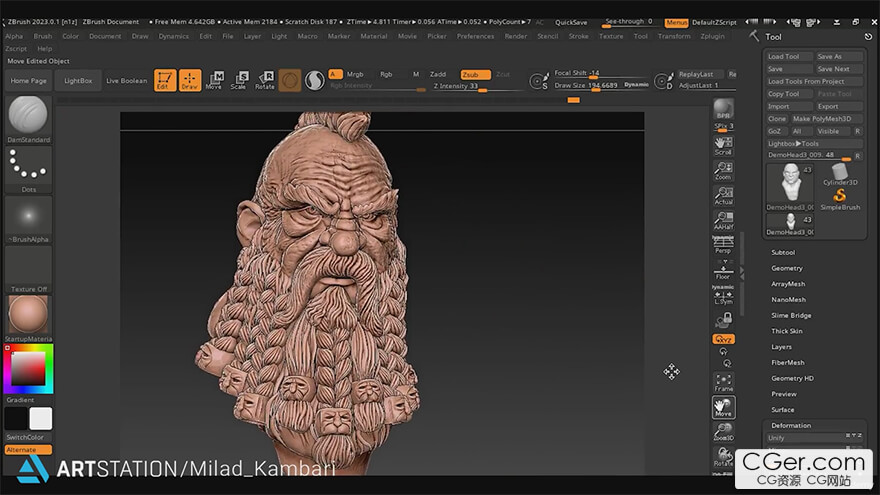The width and height of the screenshot is (880, 495).
Task: Toggle the camera lock icon
Action: click(724, 320)
